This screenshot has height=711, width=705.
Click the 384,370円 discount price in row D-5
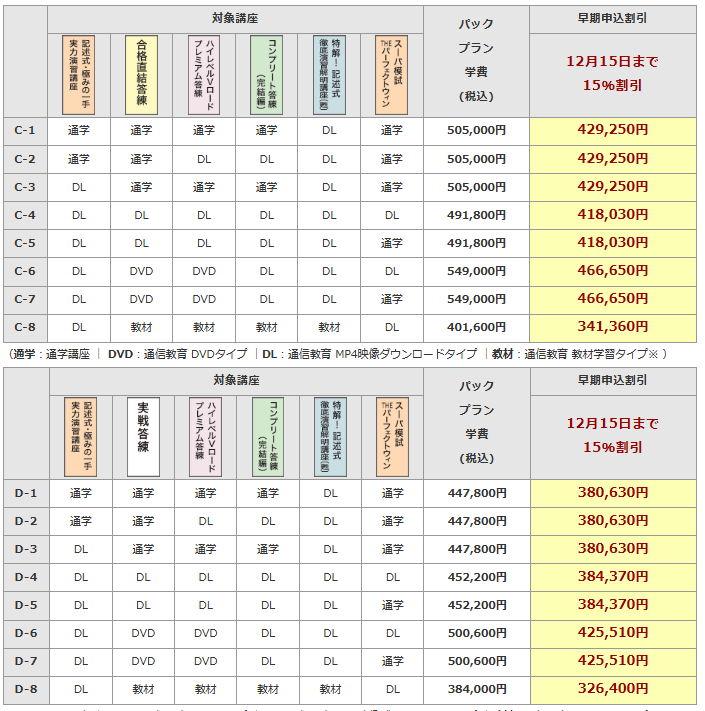pyautogui.click(x=613, y=605)
